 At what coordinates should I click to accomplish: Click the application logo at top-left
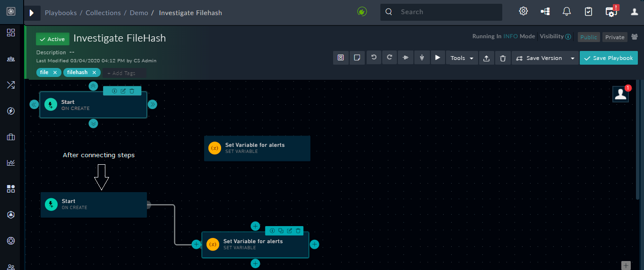(10, 12)
